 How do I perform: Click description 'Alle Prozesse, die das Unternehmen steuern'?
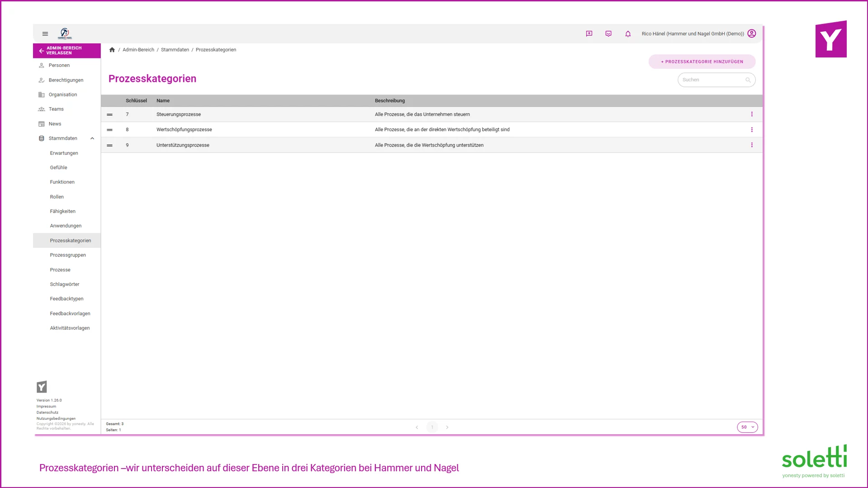422,114
